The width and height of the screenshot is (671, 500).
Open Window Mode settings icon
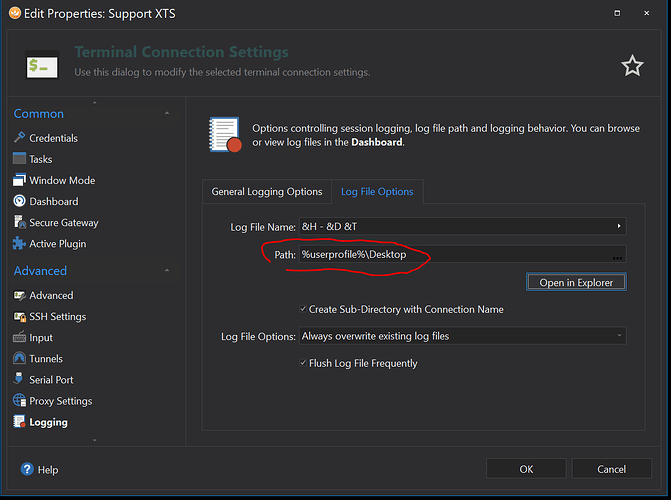20,180
